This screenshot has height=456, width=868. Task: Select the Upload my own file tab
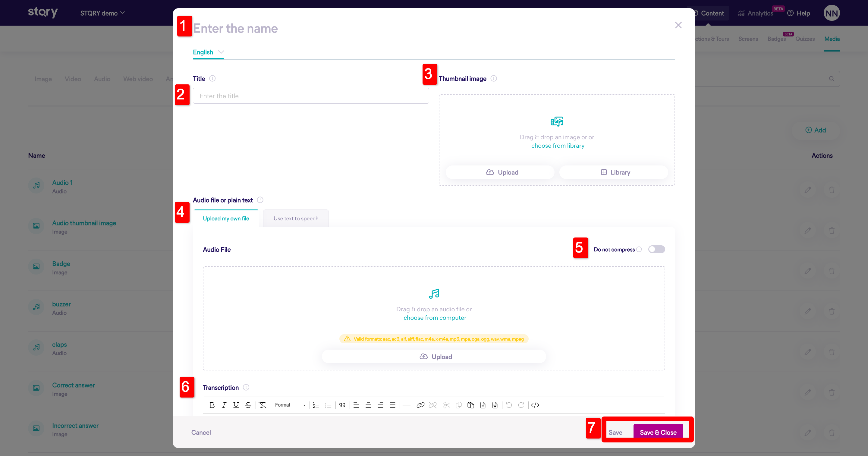[x=226, y=219]
